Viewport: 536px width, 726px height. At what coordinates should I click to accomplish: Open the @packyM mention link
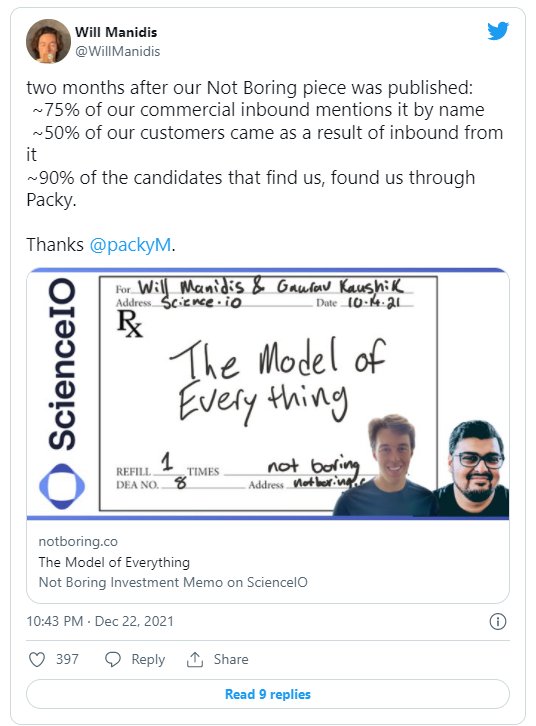[130, 244]
